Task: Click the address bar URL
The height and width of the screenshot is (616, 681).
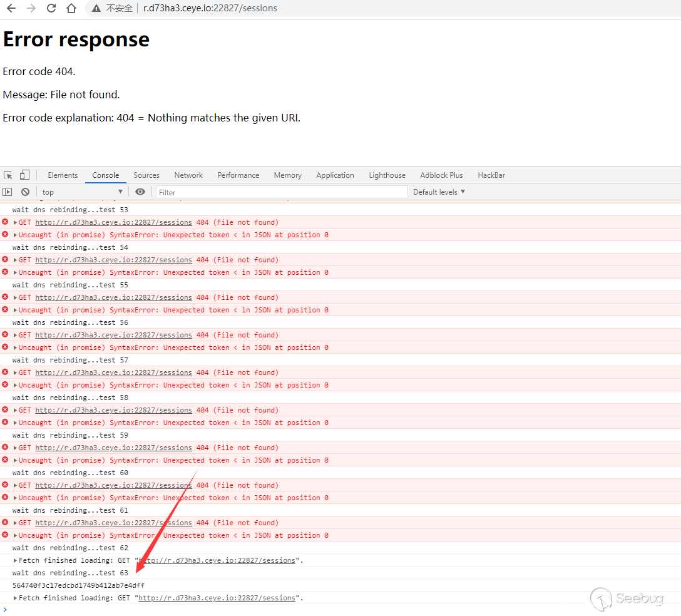Action: [x=210, y=8]
